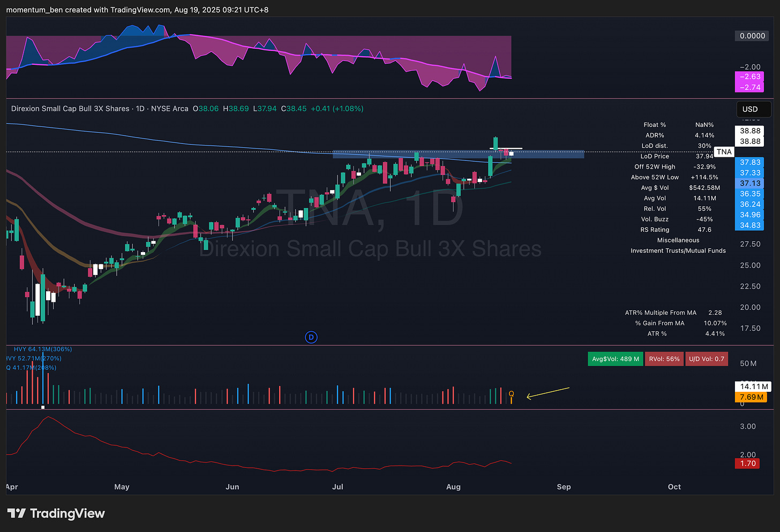The width and height of the screenshot is (780, 532).
Task: Click the +0.41 (+1.08%) change value
Action: [337, 109]
